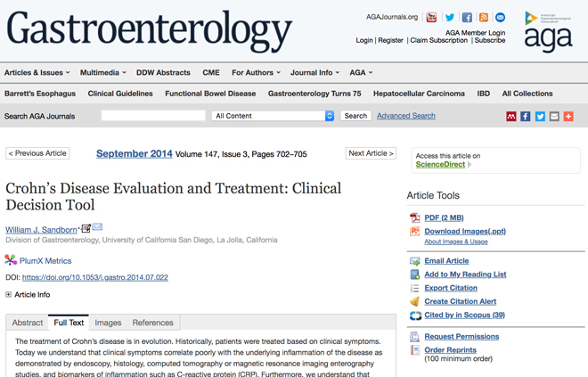
Task: Expand Journal Info menu
Action: point(315,72)
